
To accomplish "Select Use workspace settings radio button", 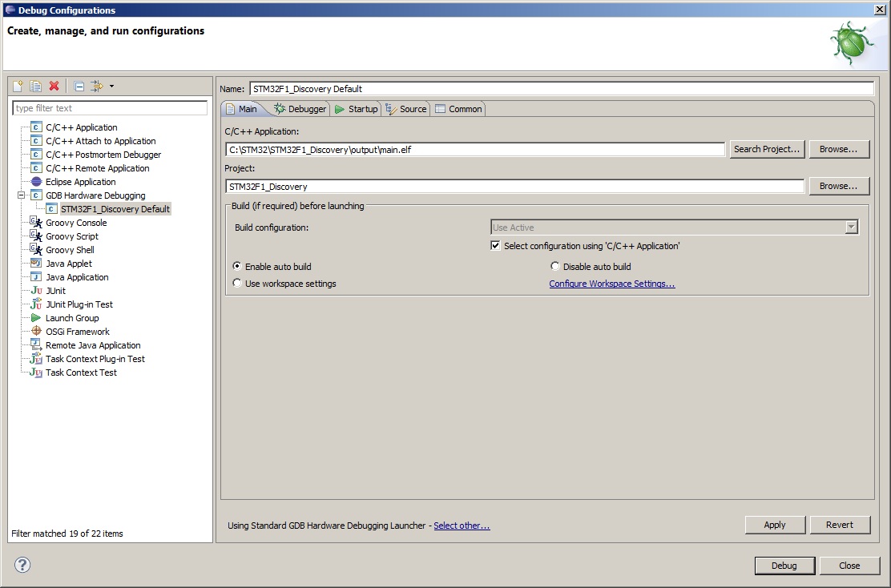I will 237,284.
